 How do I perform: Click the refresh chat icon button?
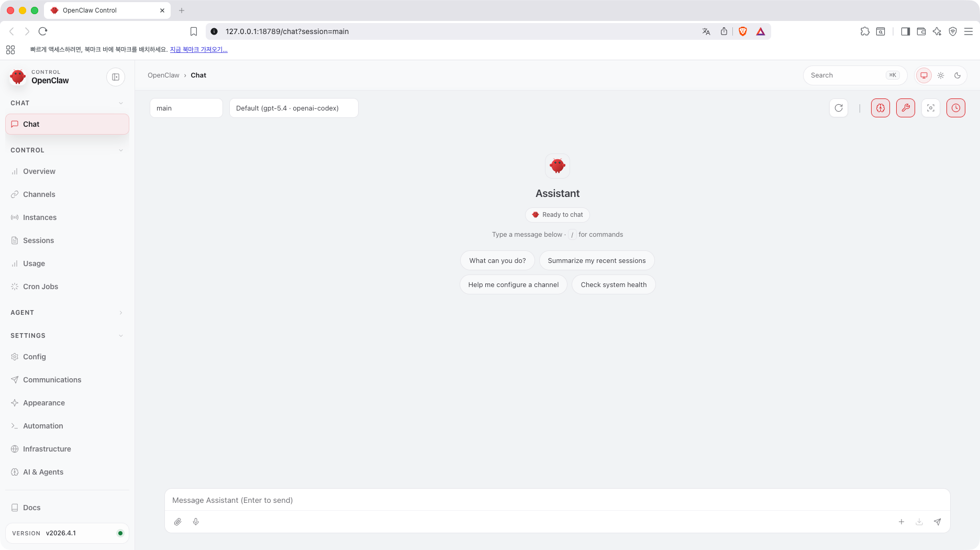tap(839, 108)
